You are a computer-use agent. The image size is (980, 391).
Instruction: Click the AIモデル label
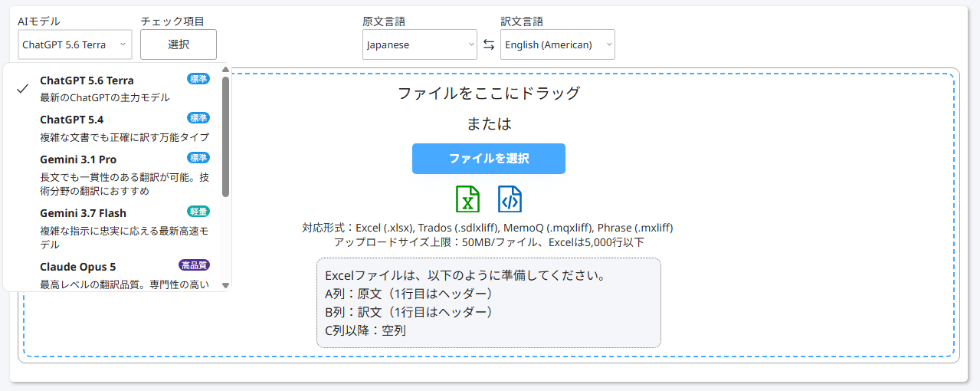coord(39,21)
